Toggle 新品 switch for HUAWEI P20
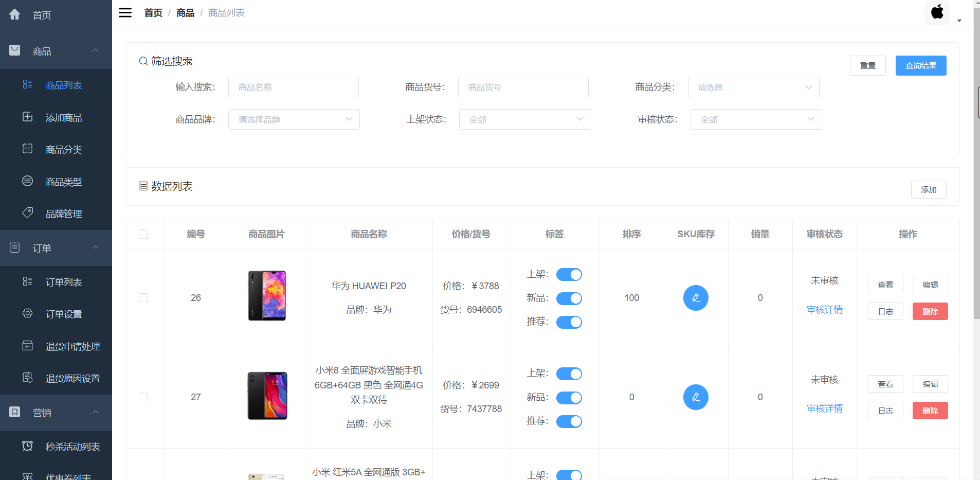This screenshot has height=480, width=980. click(x=569, y=298)
